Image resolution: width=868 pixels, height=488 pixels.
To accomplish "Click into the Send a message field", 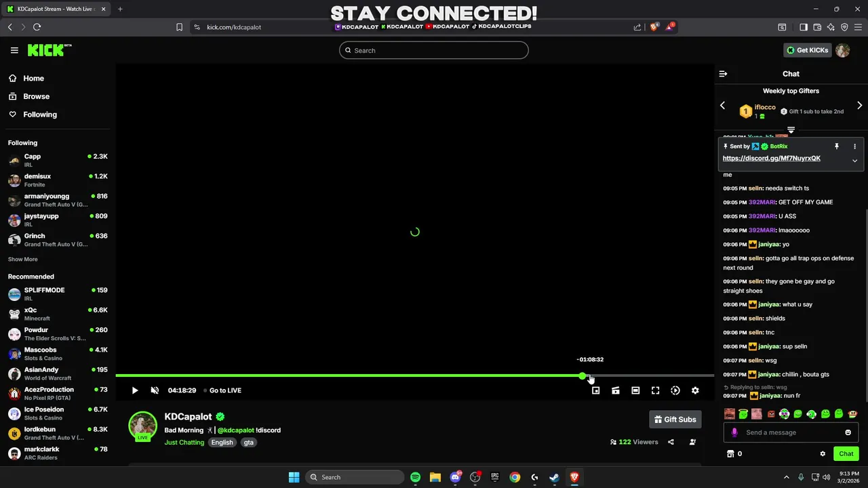I will coord(791,432).
